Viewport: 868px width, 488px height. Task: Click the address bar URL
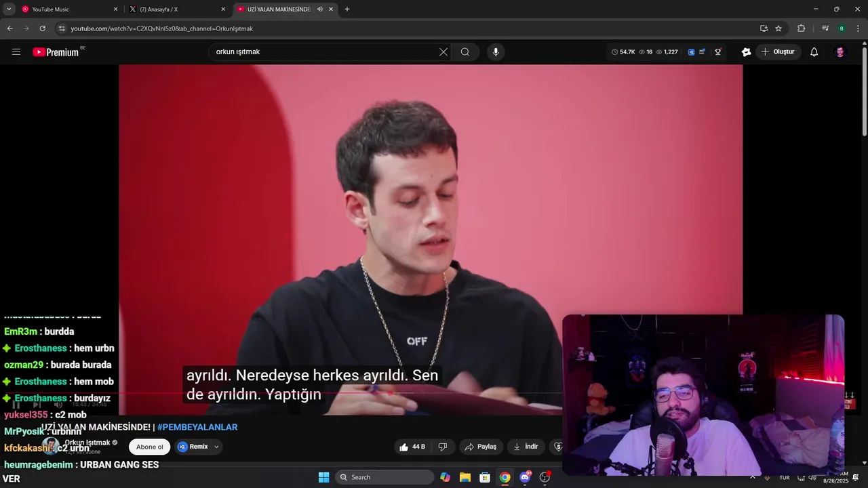[x=162, y=28]
